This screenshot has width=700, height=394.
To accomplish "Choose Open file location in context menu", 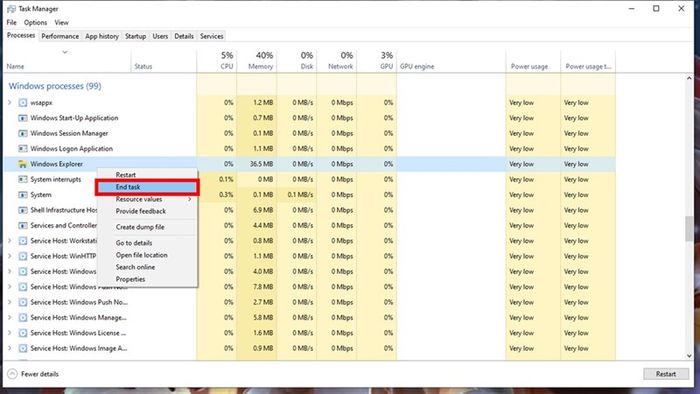I will point(142,255).
